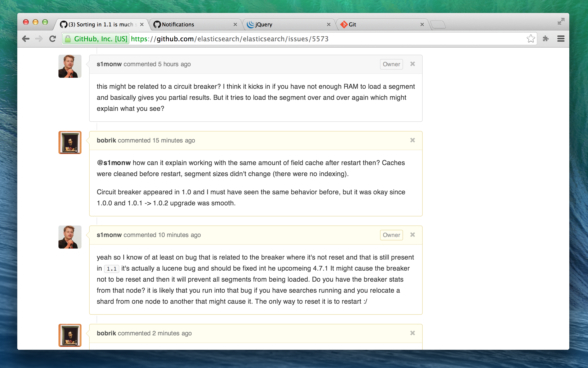Screen dimensions: 588x368
Task: Click s1monw's avatar beside the 5 hours ago comment
Action: coord(70,66)
